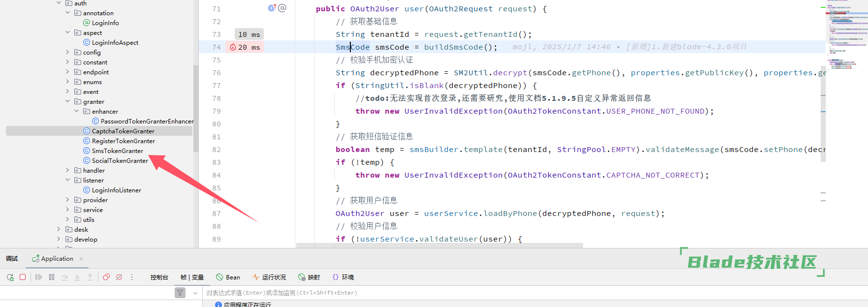Switch to the 帧 | 变量 tab

192,277
